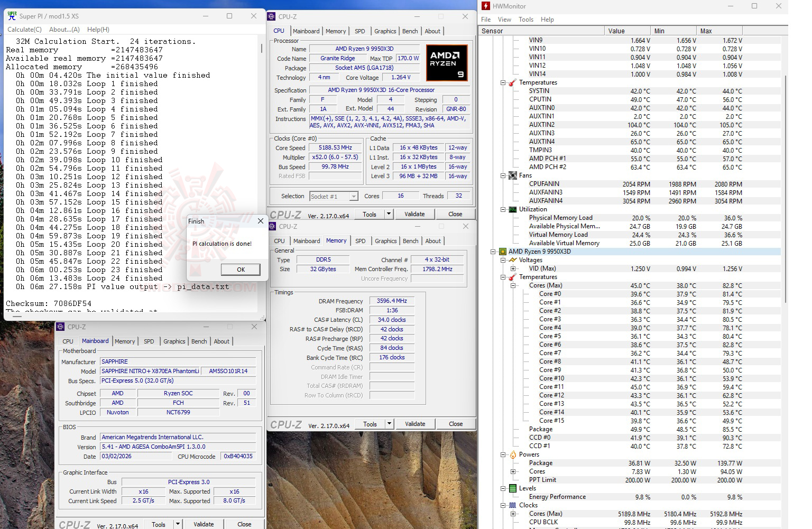Open the Calculate(C) menu in Super PI
Viewport: 812px width, 529px height.
[x=24, y=30]
